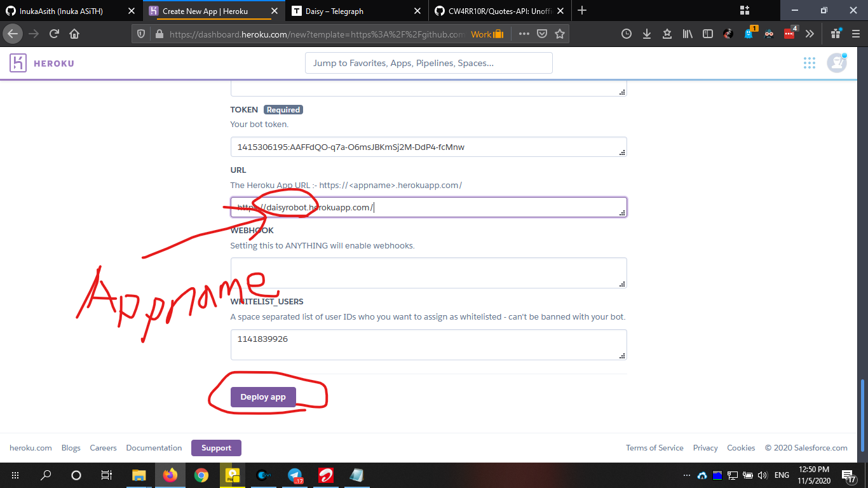Click the TOKEN text field
Screen dimensions: 868x488
pyautogui.click(x=429, y=147)
